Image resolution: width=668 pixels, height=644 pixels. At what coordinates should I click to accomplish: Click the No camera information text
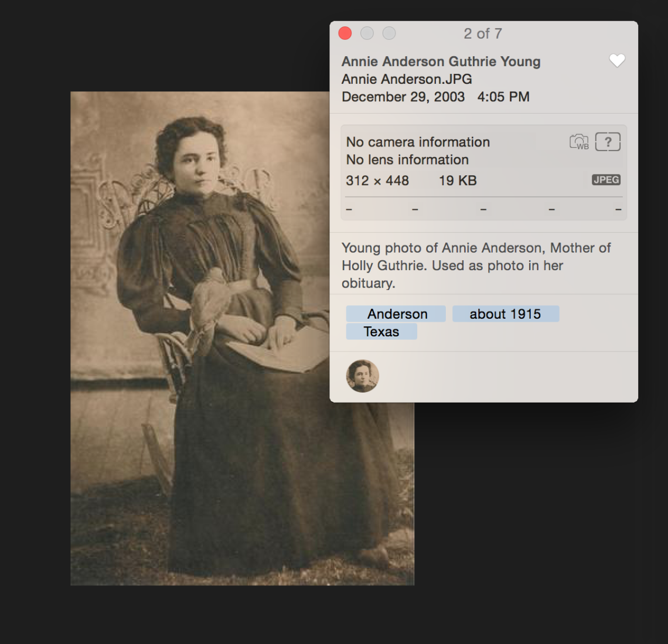click(417, 141)
